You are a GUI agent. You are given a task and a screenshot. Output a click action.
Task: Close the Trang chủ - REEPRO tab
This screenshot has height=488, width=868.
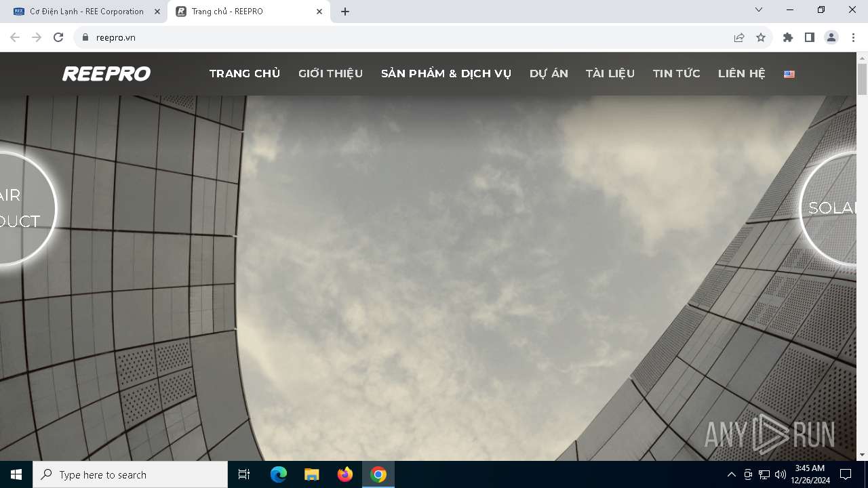tap(319, 12)
